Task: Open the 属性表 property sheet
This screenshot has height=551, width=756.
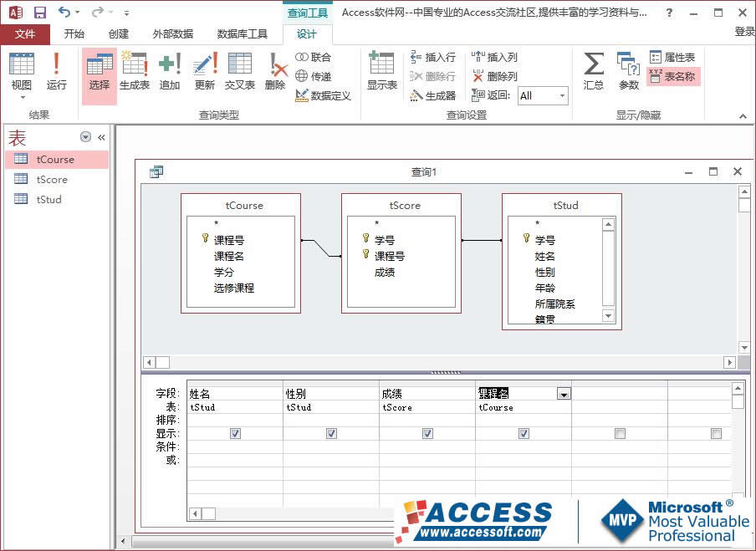Action: [x=672, y=58]
